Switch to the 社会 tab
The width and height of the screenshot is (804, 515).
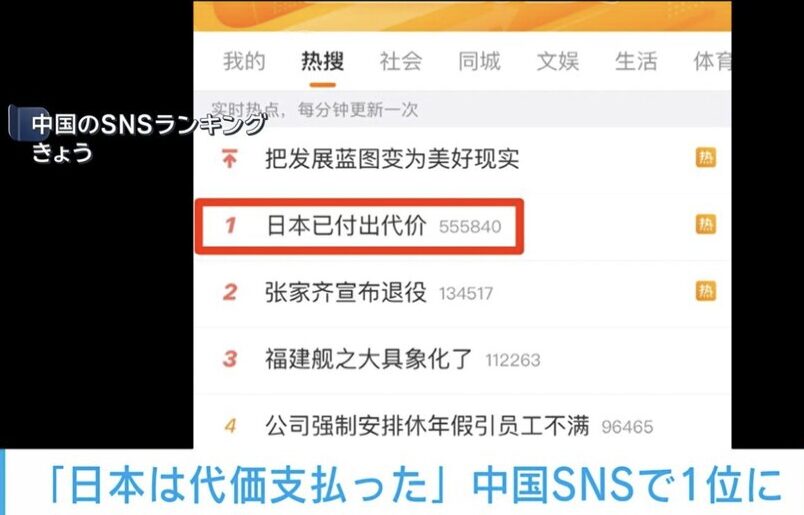[x=401, y=62]
